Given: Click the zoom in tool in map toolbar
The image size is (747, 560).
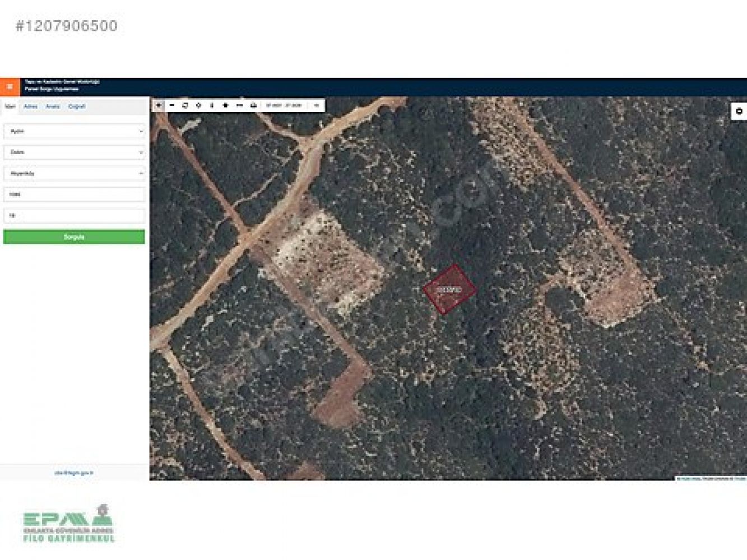Looking at the screenshot, I should coord(159,105).
